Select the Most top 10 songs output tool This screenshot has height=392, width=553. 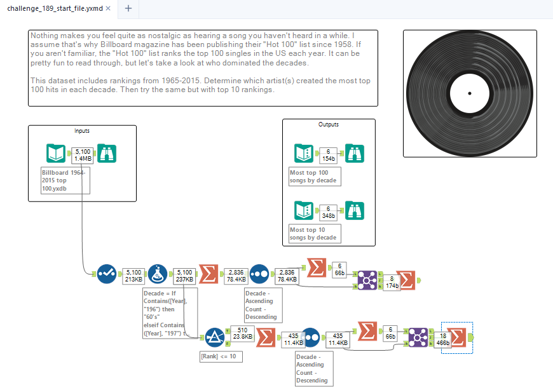click(x=304, y=210)
